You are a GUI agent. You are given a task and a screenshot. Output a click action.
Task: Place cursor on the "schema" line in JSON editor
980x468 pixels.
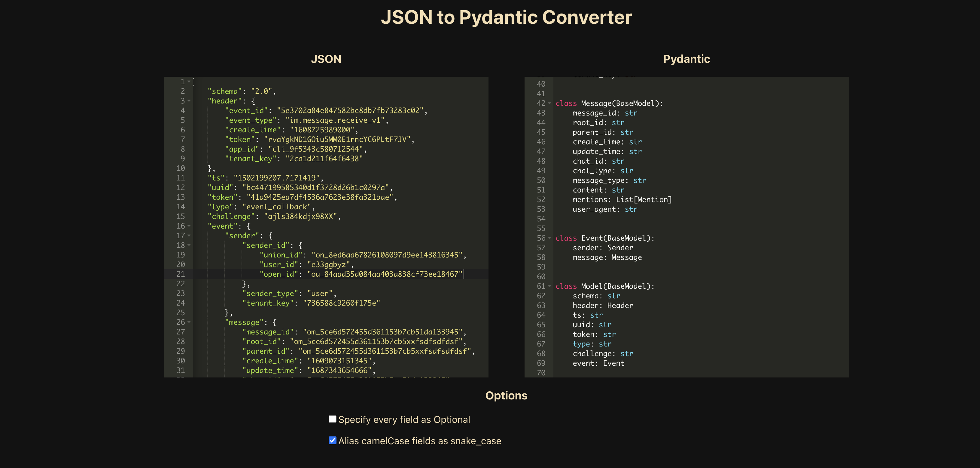pyautogui.click(x=241, y=91)
